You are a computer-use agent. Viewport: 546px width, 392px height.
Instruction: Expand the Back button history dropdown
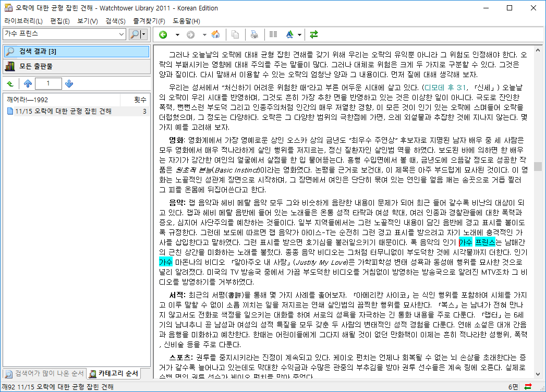point(177,35)
